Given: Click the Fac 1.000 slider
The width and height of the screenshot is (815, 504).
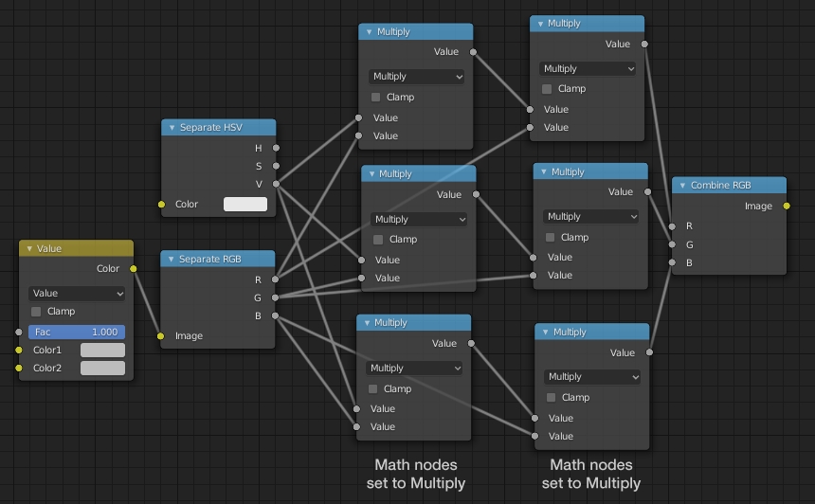Looking at the screenshot, I should pos(77,332).
